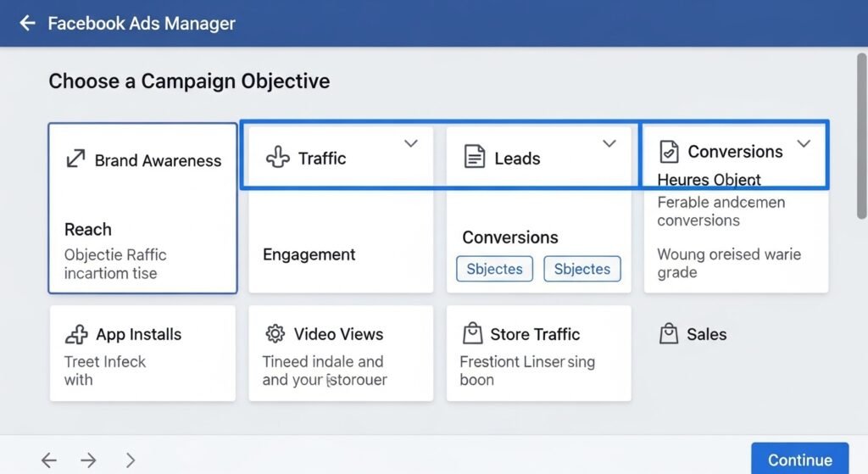
Task: Select the Traffic objective label
Action: coord(322,159)
